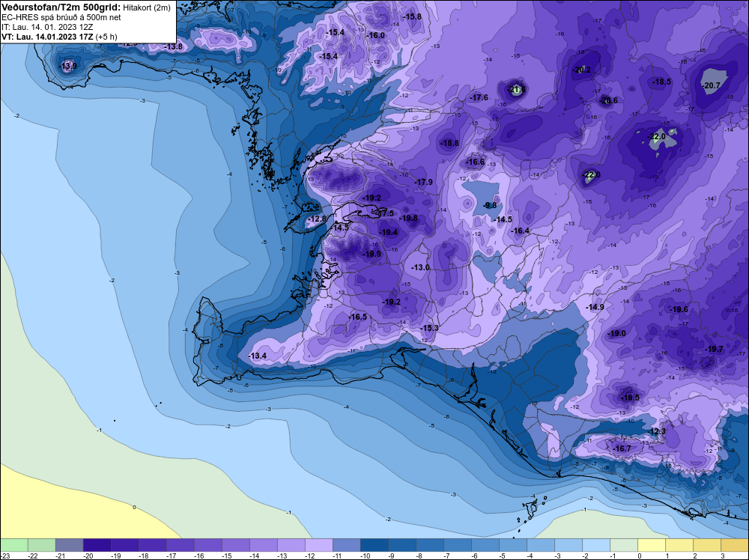Select the -16.6 temperature label
The image size is (749, 560).
coord(476,162)
